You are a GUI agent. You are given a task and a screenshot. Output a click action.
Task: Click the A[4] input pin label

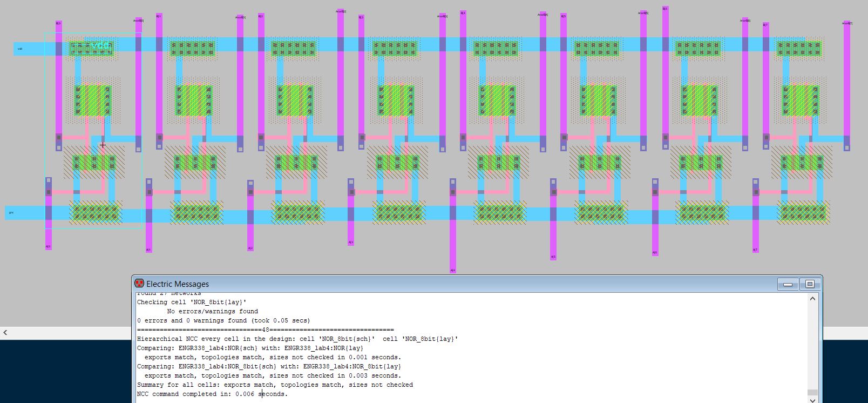tap(452, 270)
